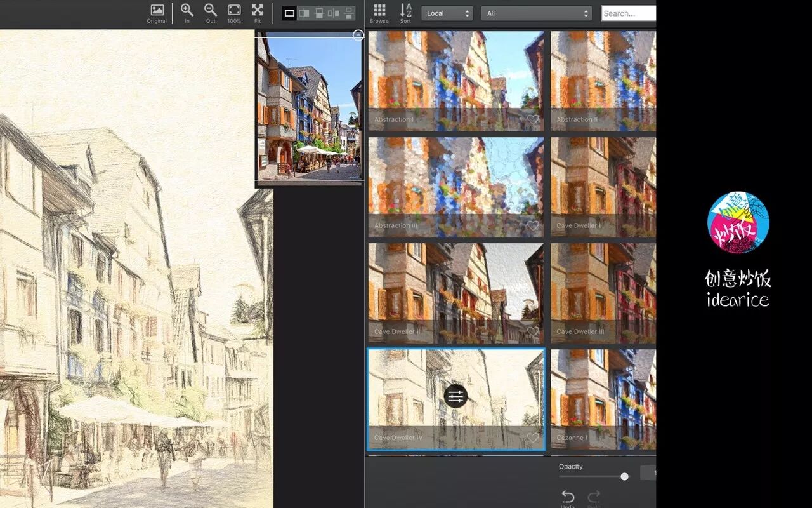This screenshot has width=812, height=508.
Task: Apply the Cezanne I preset
Action: (603, 399)
